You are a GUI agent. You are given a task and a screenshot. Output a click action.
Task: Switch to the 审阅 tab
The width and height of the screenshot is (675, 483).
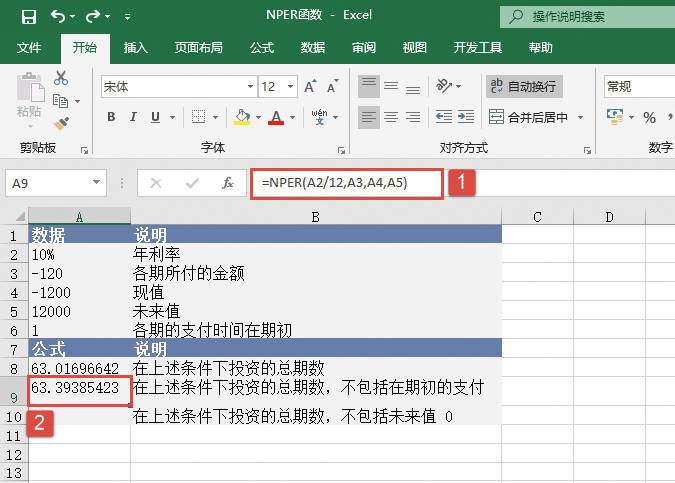[x=364, y=48]
